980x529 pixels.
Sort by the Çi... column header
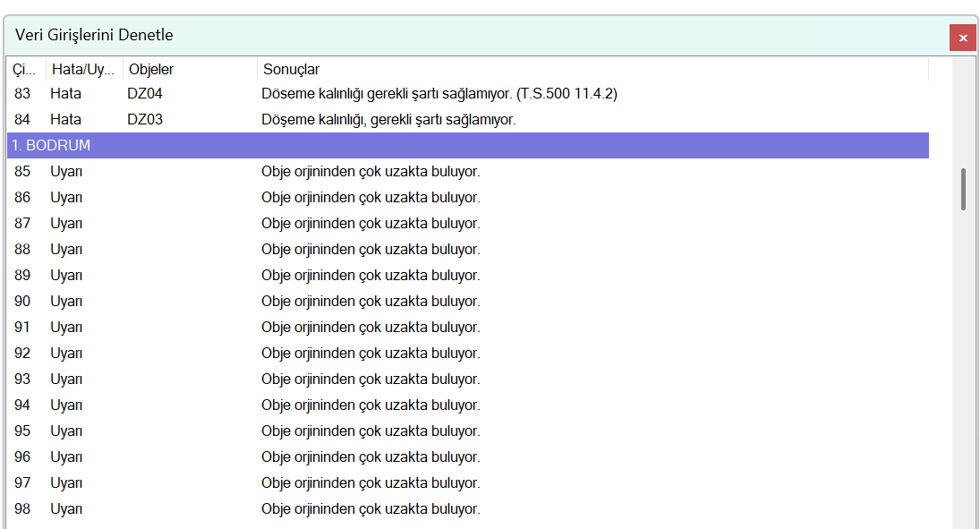pos(27,70)
